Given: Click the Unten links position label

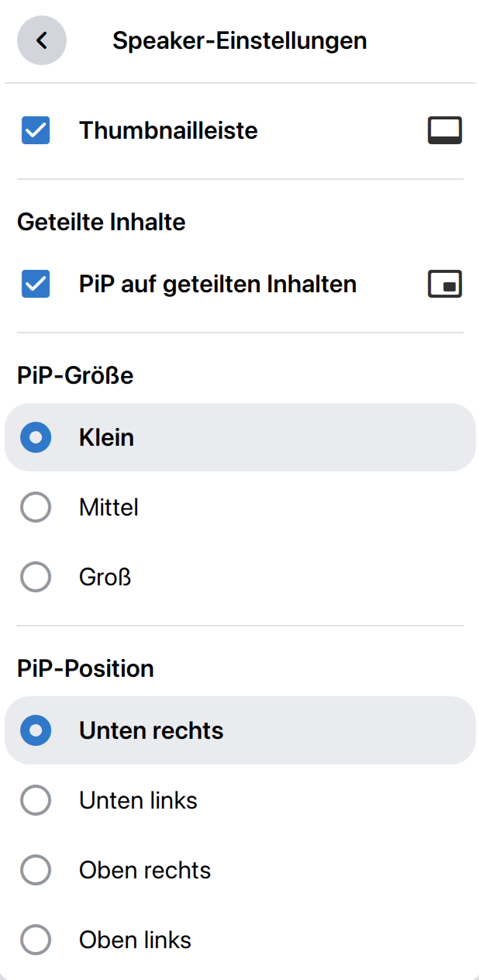Looking at the screenshot, I should click(x=138, y=800).
